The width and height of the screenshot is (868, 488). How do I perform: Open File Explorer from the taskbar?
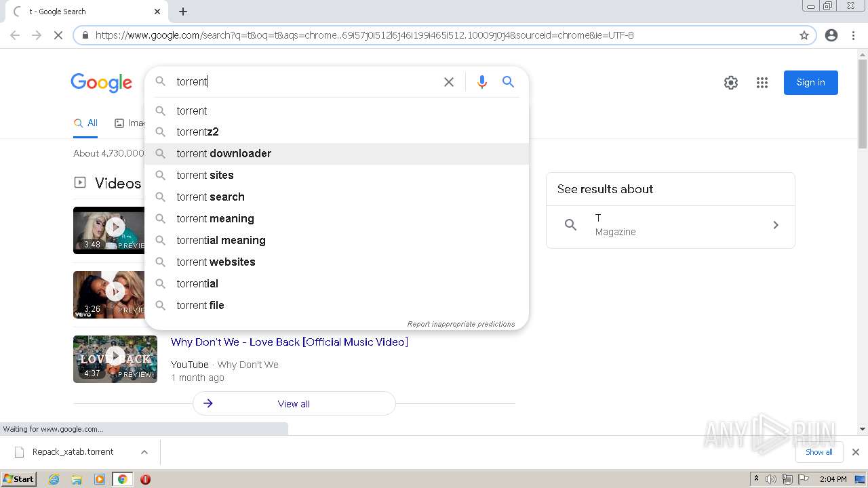click(x=77, y=479)
